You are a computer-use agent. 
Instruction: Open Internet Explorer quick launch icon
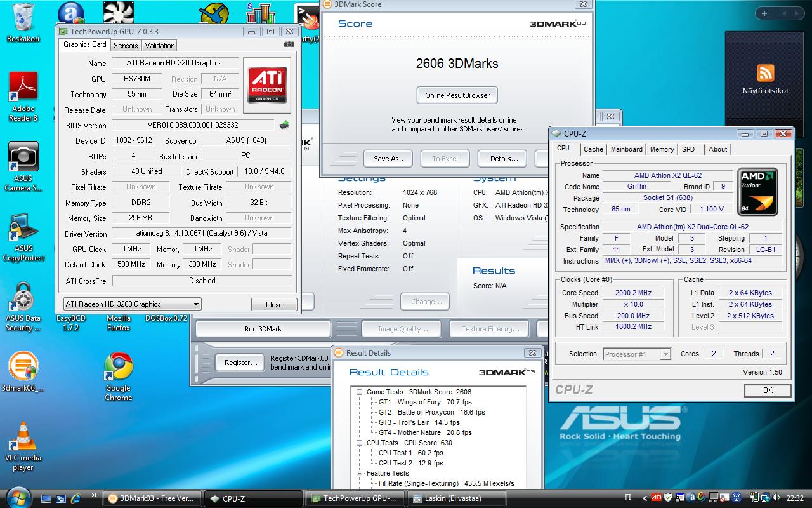[77, 498]
